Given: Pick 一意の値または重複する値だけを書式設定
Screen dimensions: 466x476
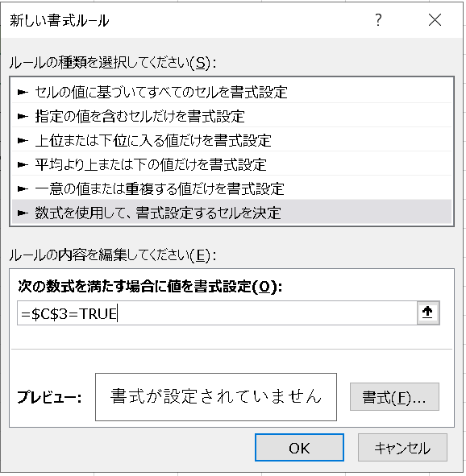Looking at the screenshot, I should 231,188.
